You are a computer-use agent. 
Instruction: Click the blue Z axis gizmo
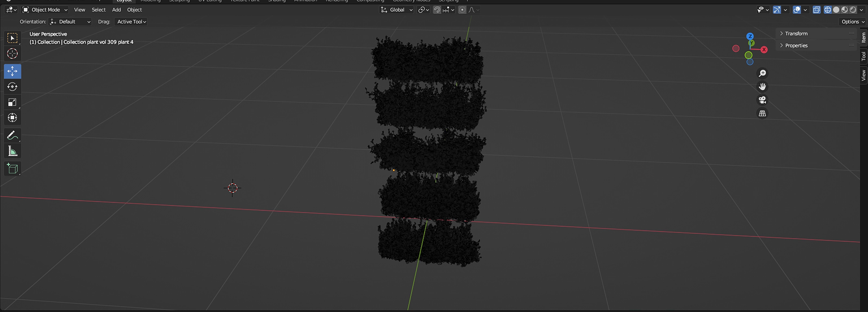750,36
